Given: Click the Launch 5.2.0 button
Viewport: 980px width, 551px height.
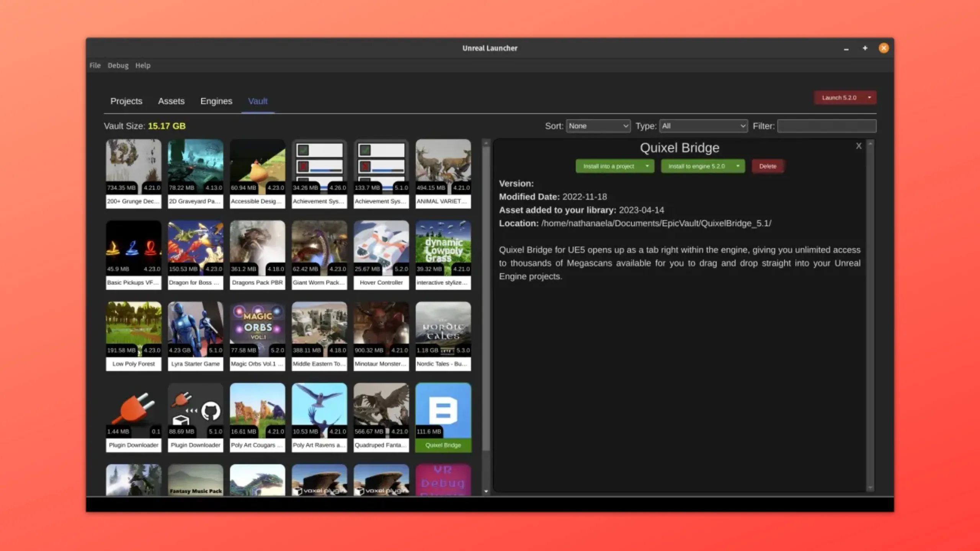Looking at the screenshot, I should 839,98.
